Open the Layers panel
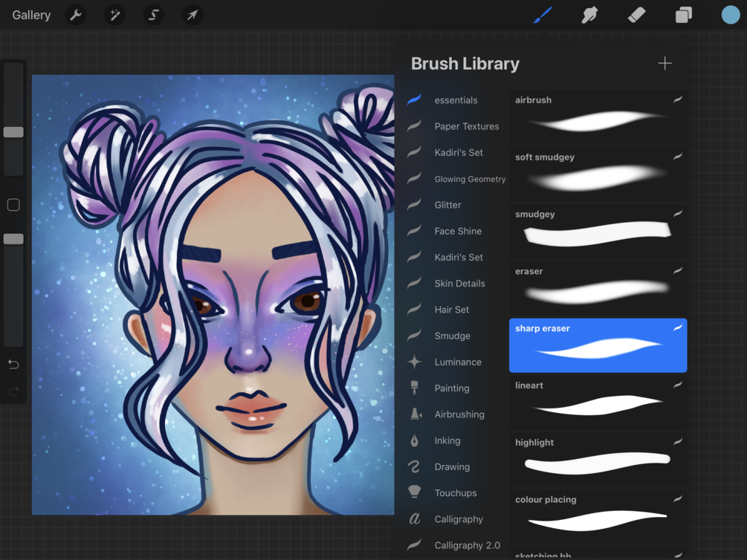Screen dimensions: 747x560 pos(684,16)
